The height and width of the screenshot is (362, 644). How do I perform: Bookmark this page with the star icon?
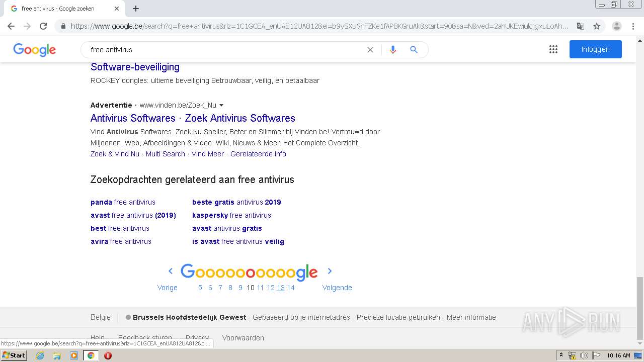pos(597,26)
